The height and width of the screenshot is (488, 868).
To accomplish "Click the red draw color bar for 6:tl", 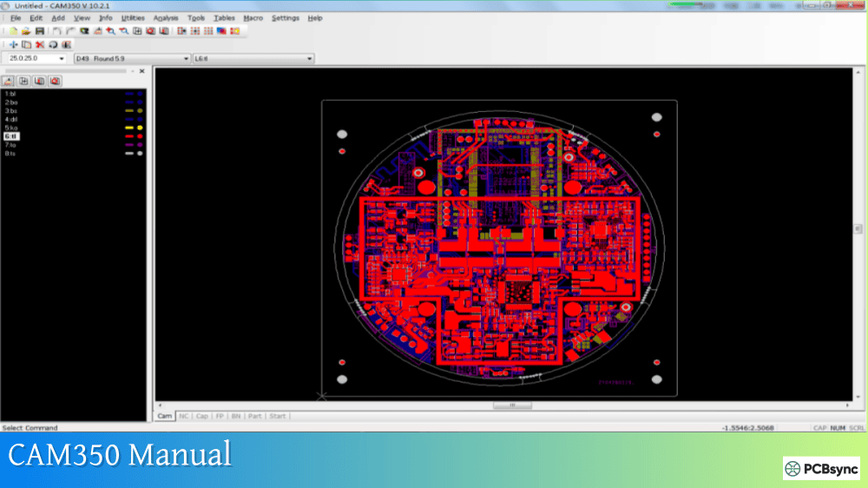I will (x=129, y=136).
